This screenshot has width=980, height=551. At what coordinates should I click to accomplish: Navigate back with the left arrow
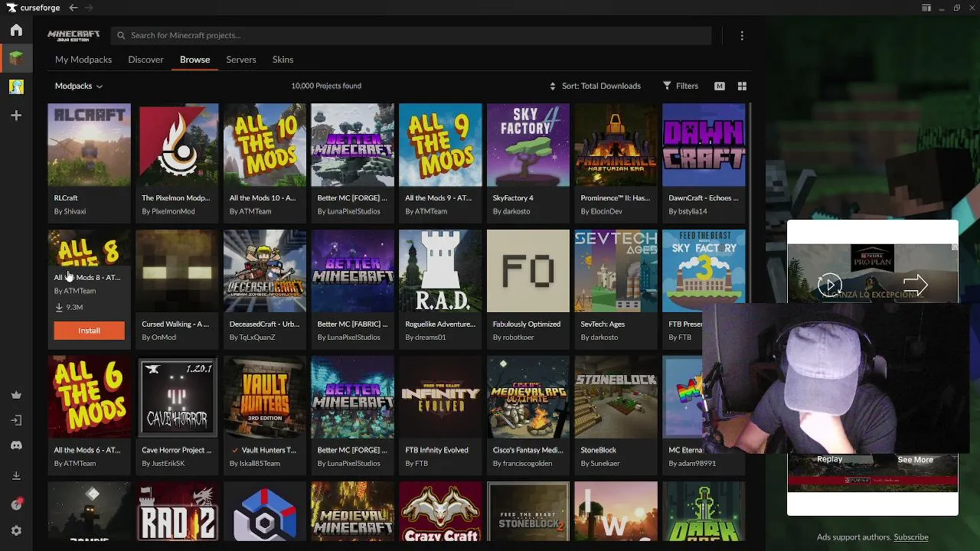73,8
